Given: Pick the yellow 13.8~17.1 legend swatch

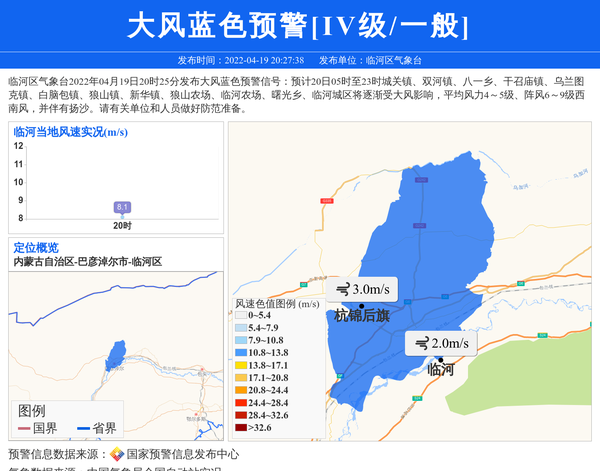Looking at the screenshot, I should [240, 365].
